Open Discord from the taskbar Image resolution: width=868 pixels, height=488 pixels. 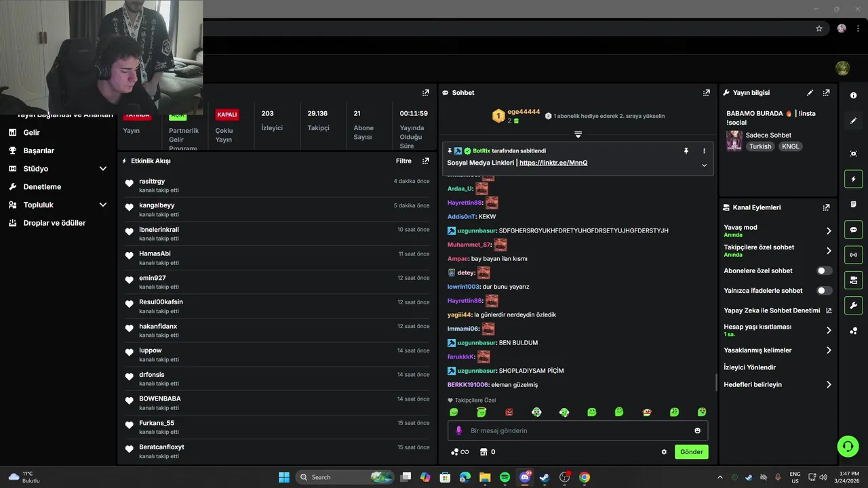click(x=524, y=477)
